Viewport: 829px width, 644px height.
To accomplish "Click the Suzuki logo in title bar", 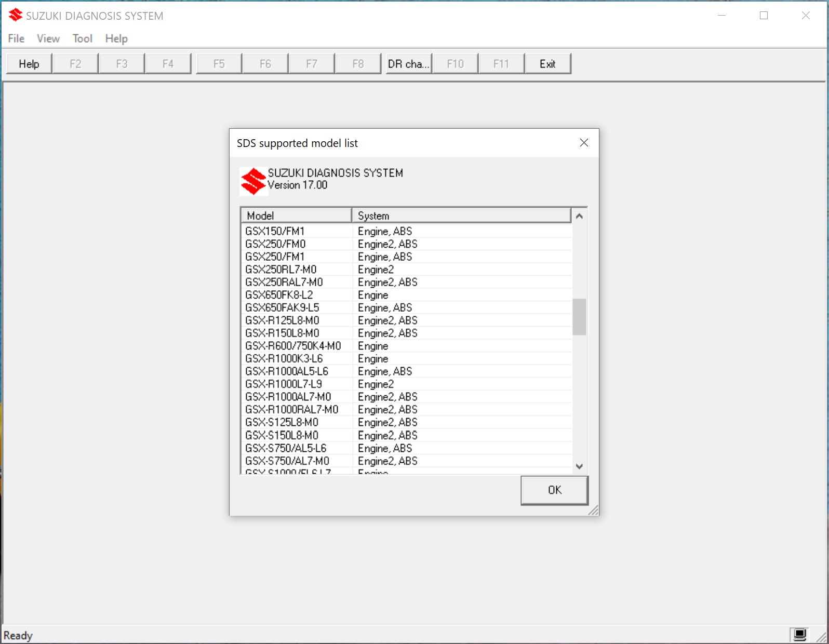I will [16, 15].
